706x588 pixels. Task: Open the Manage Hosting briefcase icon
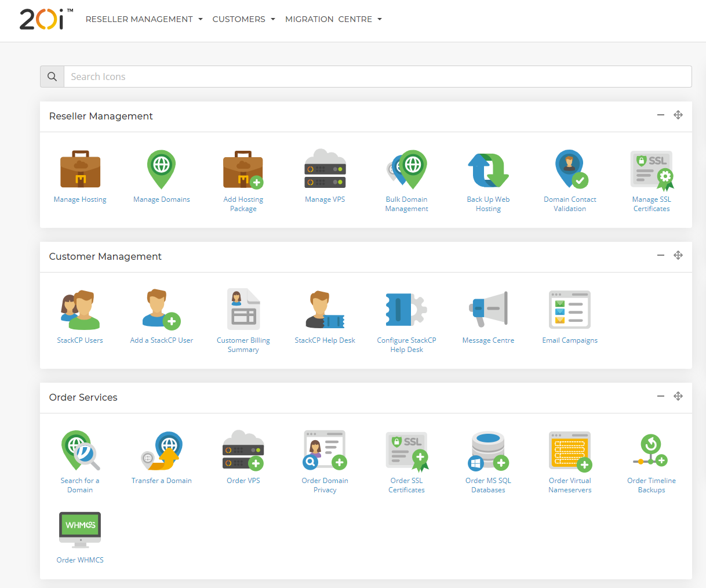coord(80,169)
